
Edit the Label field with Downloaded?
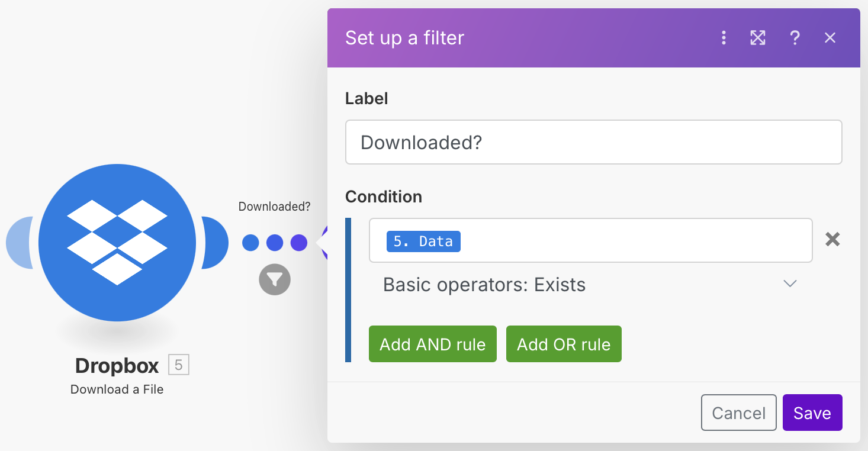point(593,142)
